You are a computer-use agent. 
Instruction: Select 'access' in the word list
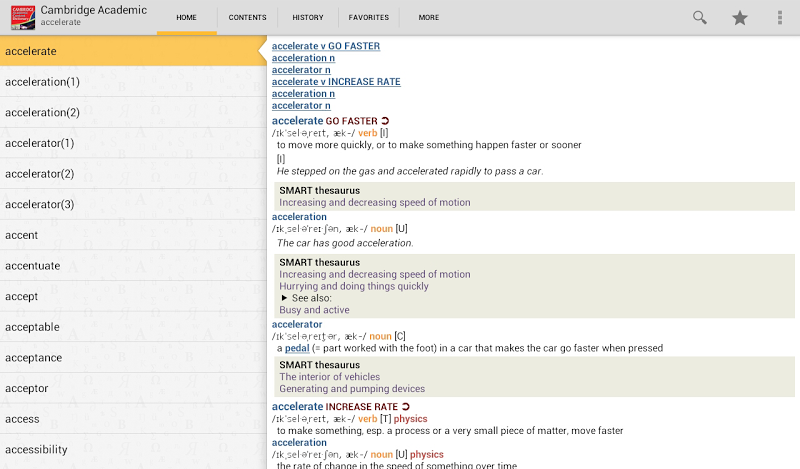[x=133, y=418]
